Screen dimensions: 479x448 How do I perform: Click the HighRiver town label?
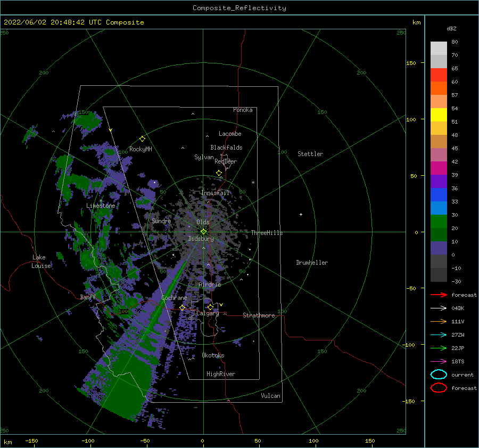click(x=221, y=374)
